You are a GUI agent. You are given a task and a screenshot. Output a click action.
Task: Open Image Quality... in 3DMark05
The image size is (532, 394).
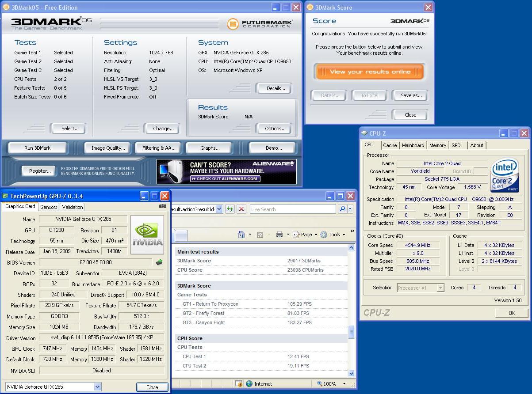click(108, 148)
